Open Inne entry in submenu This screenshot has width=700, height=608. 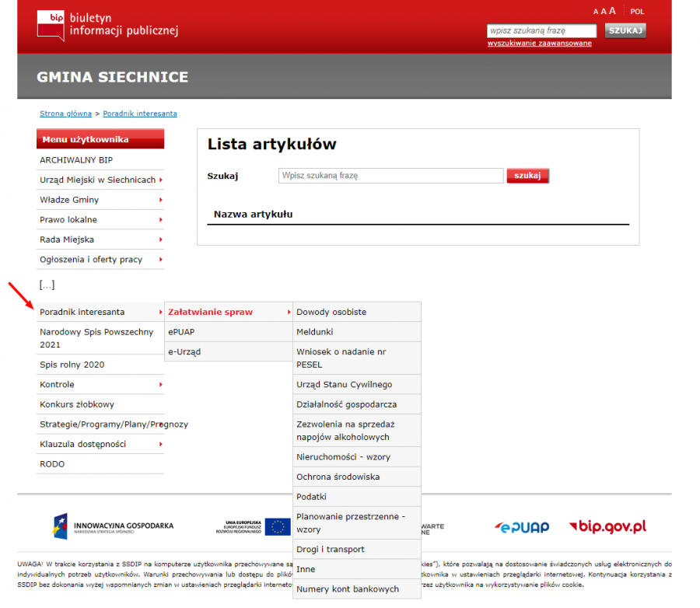[357, 569]
